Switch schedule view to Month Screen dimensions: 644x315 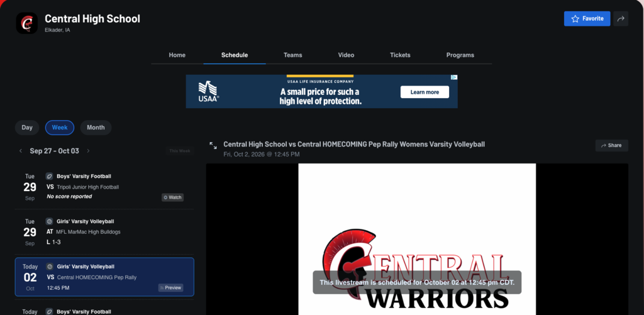click(96, 128)
